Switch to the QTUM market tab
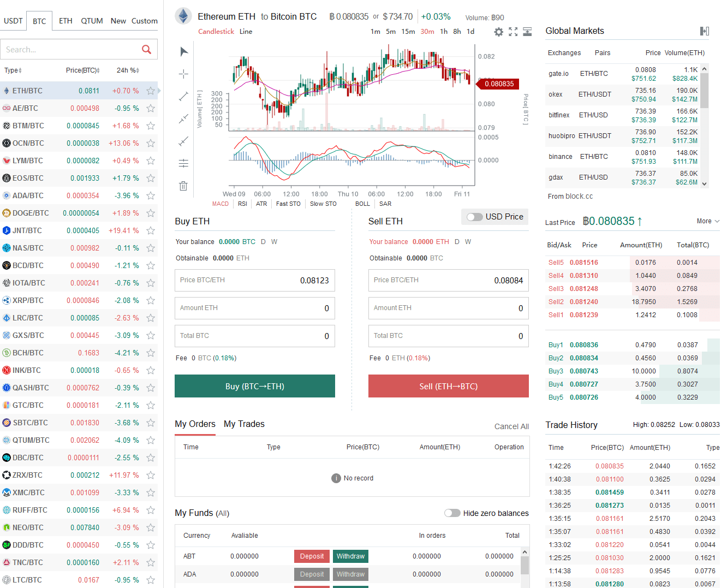The width and height of the screenshot is (727, 588). [x=92, y=21]
